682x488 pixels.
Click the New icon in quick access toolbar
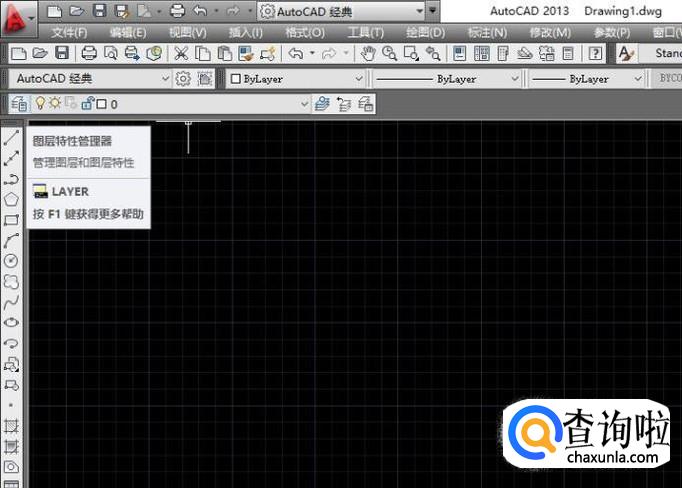pos(54,11)
